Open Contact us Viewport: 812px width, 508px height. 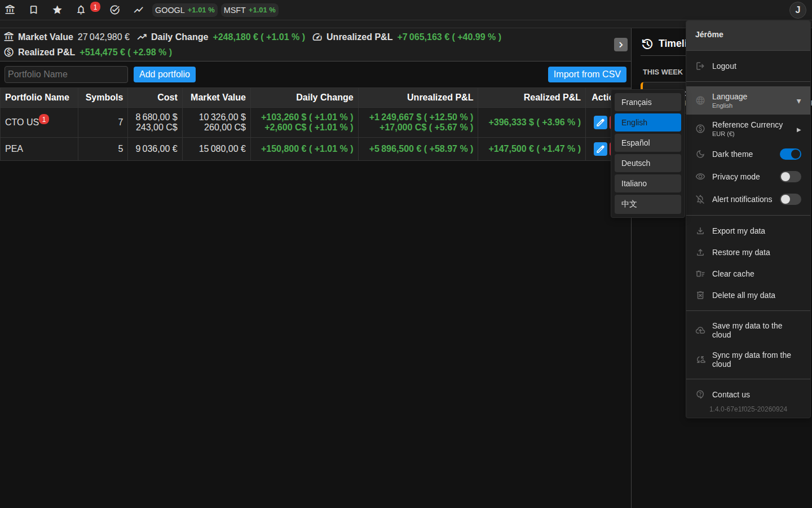click(x=748, y=395)
